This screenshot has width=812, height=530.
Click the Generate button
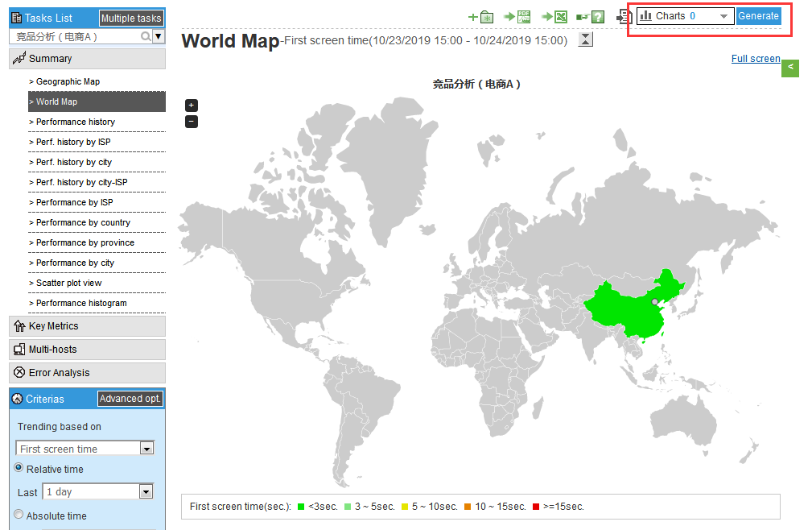pos(758,16)
